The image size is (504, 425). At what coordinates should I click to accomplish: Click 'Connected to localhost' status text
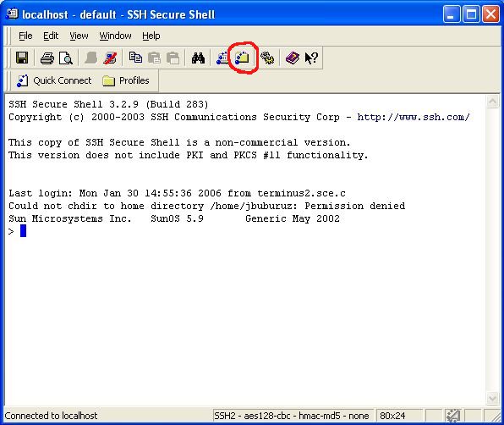coord(51,416)
